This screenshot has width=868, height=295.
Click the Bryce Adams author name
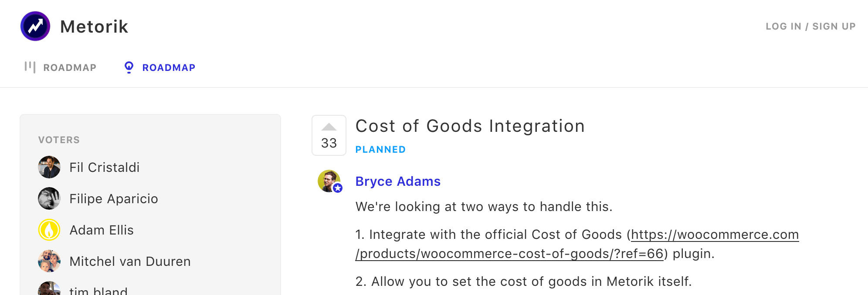coord(398,181)
